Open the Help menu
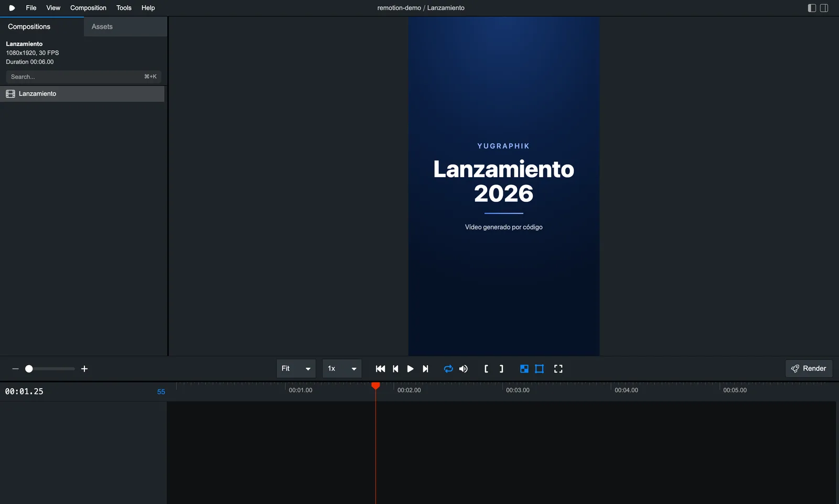The image size is (839, 504). pos(148,8)
